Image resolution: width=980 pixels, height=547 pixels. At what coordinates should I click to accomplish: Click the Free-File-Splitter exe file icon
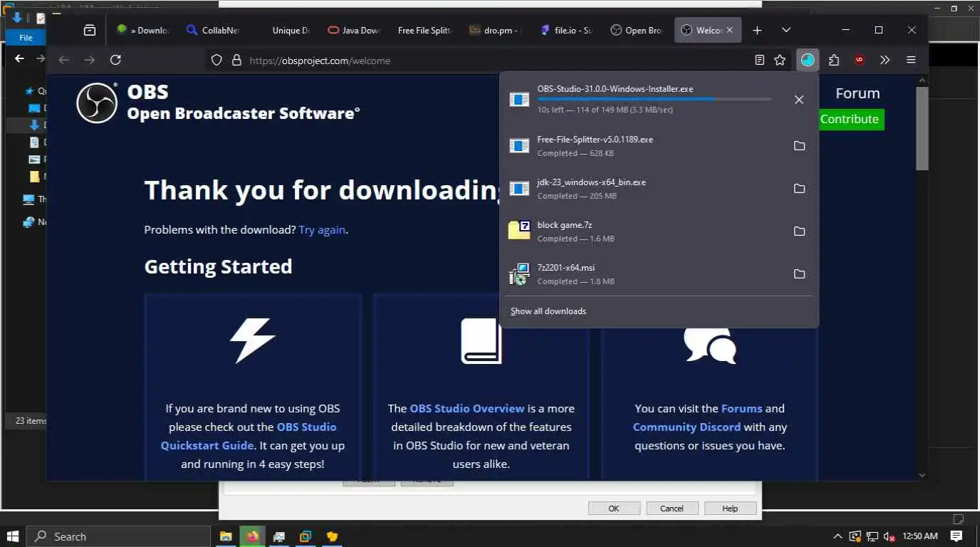click(519, 146)
